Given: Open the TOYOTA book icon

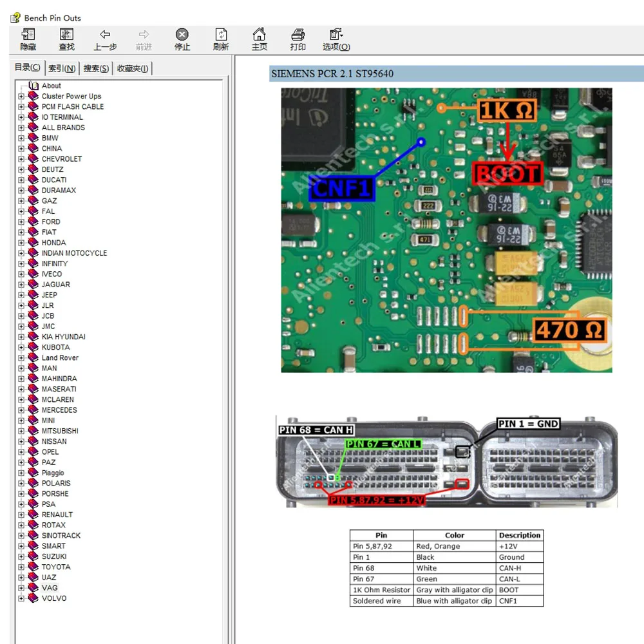Looking at the screenshot, I should [33, 567].
